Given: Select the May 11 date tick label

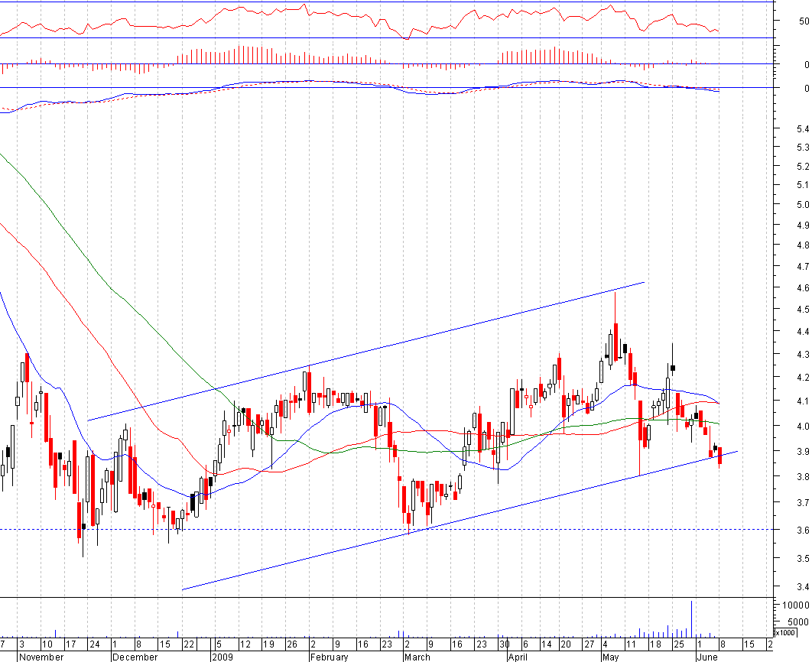Looking at the screenshot, I should pyautogui.click(x=630, y=644).
